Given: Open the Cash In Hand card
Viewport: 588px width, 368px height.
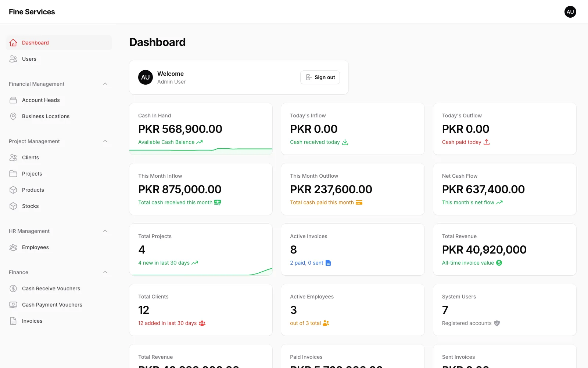Looking at the screenshot, I should click(201, 129).
